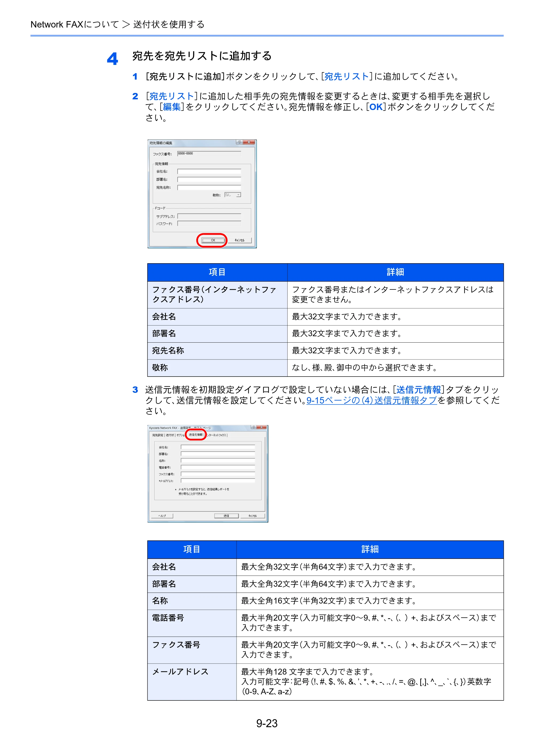534x756 pixels.
Task: Click the heading 宛先を宛先リストに追加する
Action: coord(202,56)
